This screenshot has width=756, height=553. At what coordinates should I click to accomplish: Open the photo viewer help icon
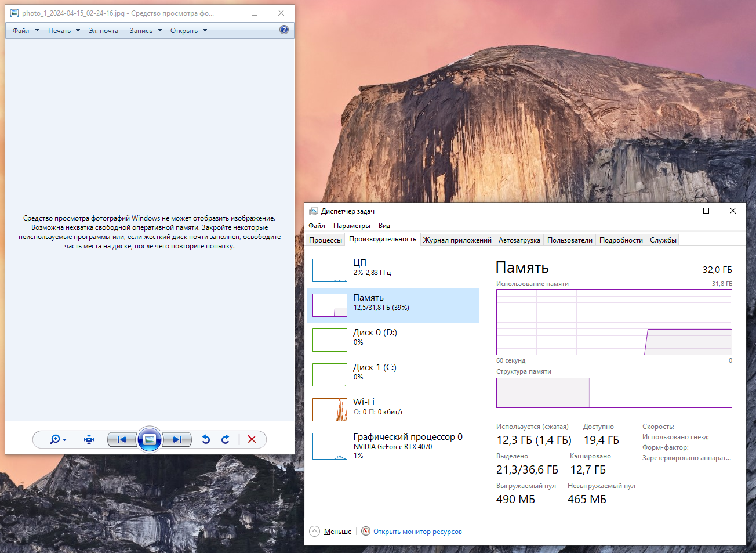(284, 30)
